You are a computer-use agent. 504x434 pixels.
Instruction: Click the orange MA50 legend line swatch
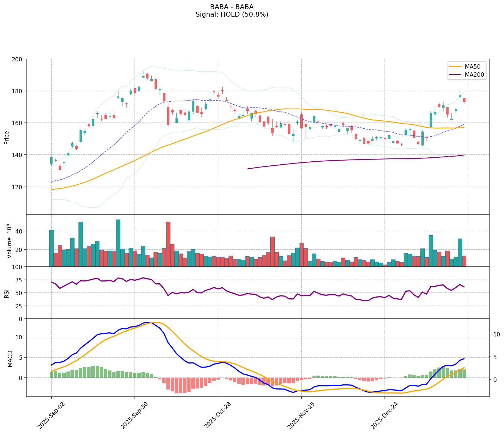pos(456,67)
